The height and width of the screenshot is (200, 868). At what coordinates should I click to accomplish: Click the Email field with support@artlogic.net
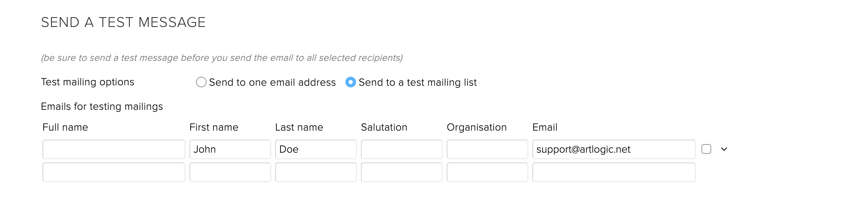[614, 149]
